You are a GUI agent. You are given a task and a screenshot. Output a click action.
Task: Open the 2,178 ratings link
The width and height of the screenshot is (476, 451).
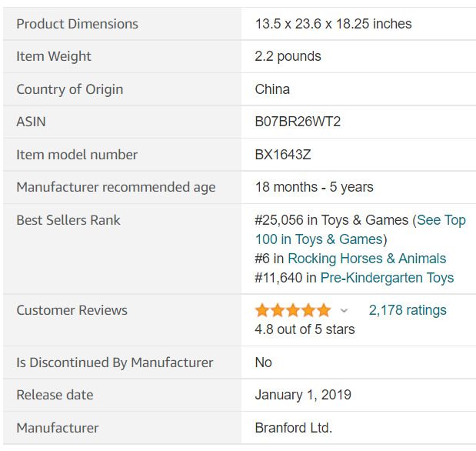click(x=408, y=310)
